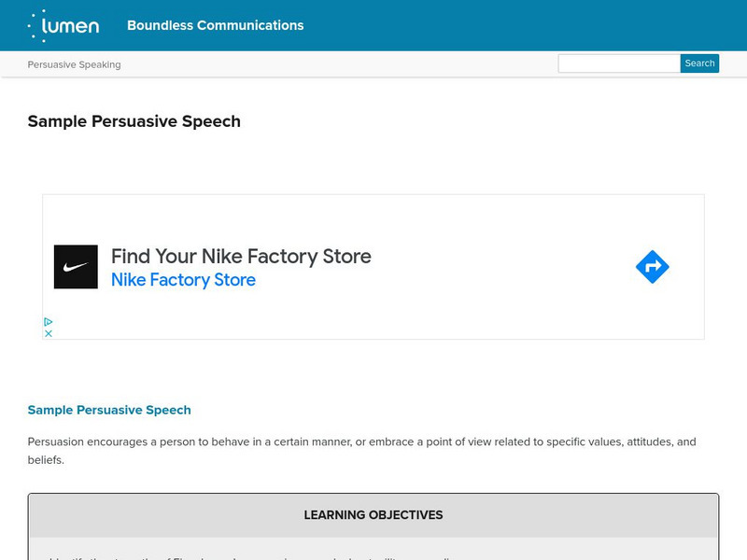747x560 pixels.
Task: Click the paragraph beginning 'Persuasion encourages a person'
Action: point(361,442)
